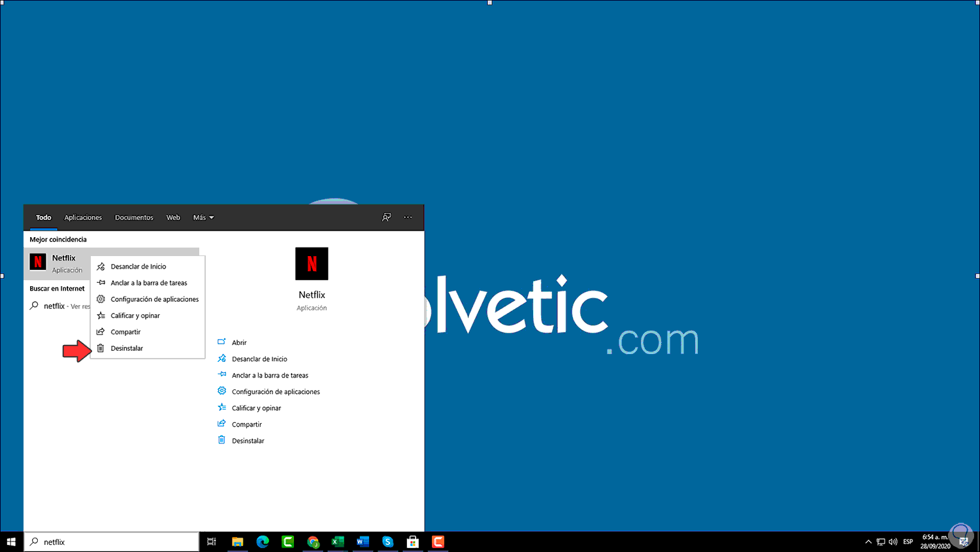Viewport: 980px width, 552px height.
Task: Switch to the Todo search tab
Action: 44,218
